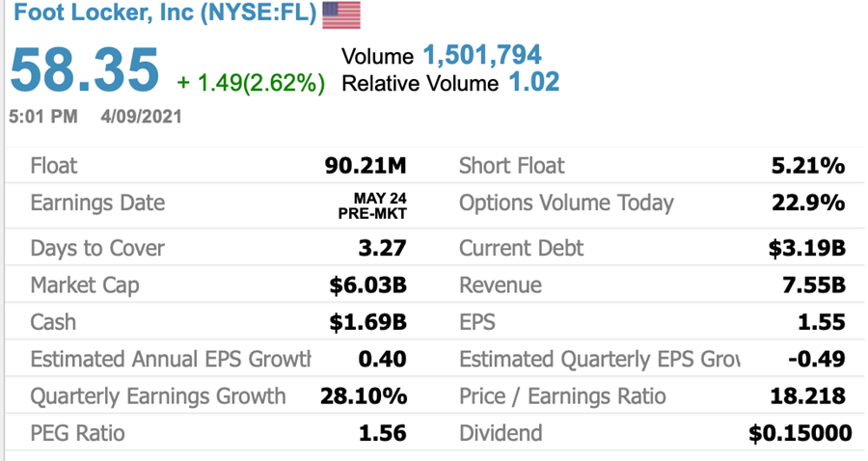Click the Cash label
Viewport: 868px width, 461px height.
click(53, 322)
